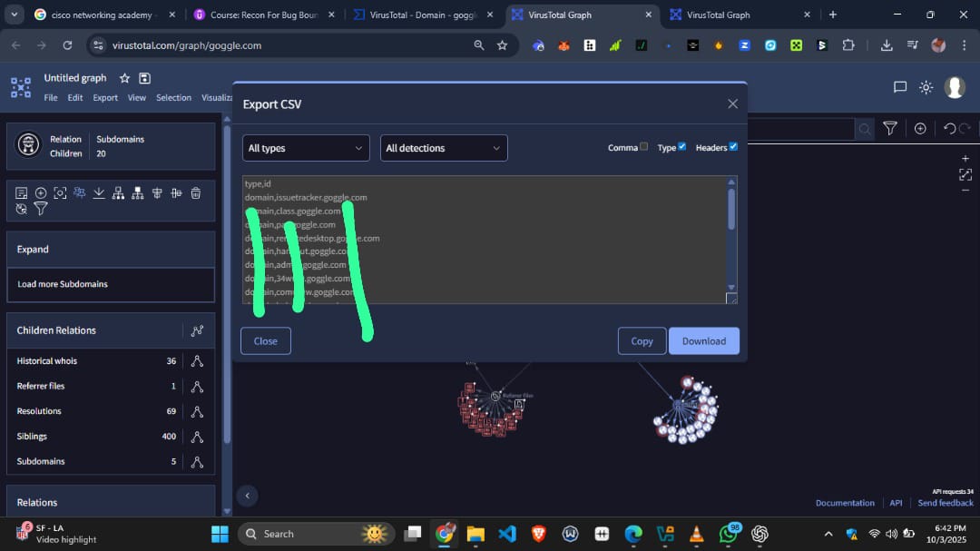Click the download arrow tool icon
The image size is (980, 551).
(99, 193)
